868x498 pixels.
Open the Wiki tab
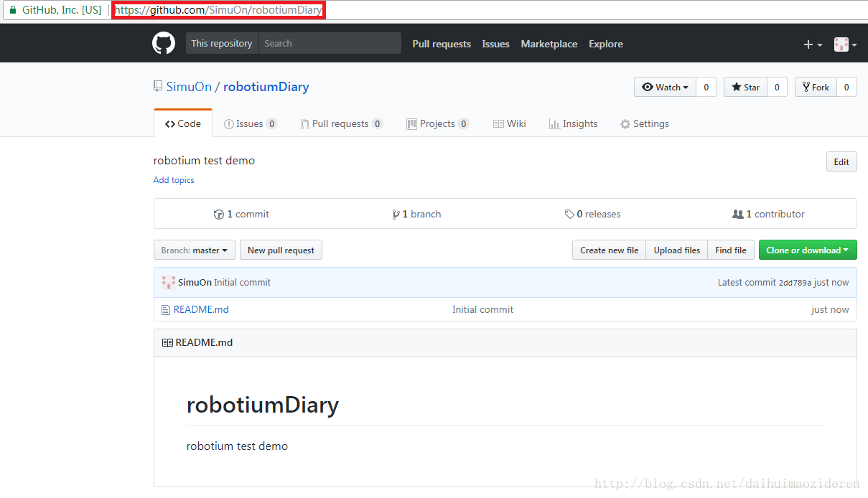tap(510, 123)
